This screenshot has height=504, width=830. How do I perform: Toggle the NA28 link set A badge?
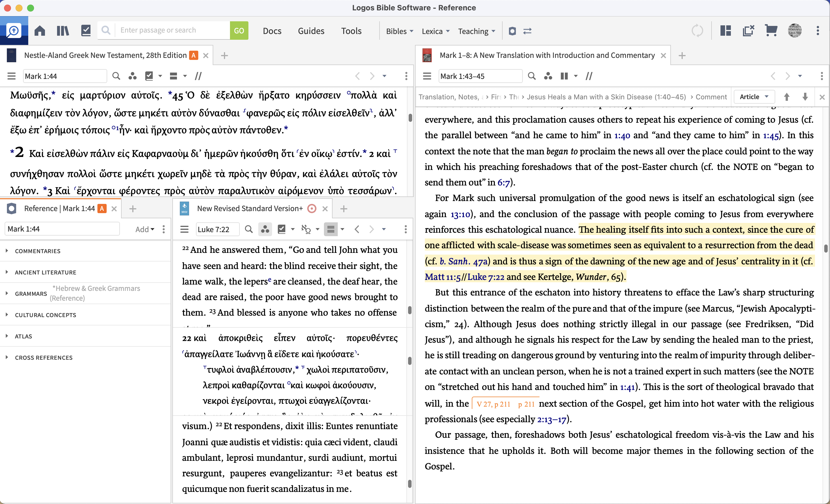(194, 55)
